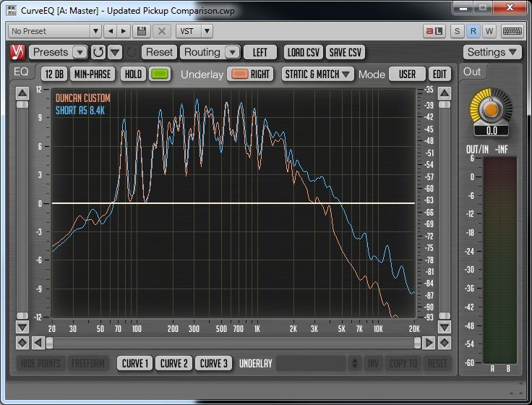Click the EDIT mode button
This screenshot has height=405, width=532.
point(439,74)
